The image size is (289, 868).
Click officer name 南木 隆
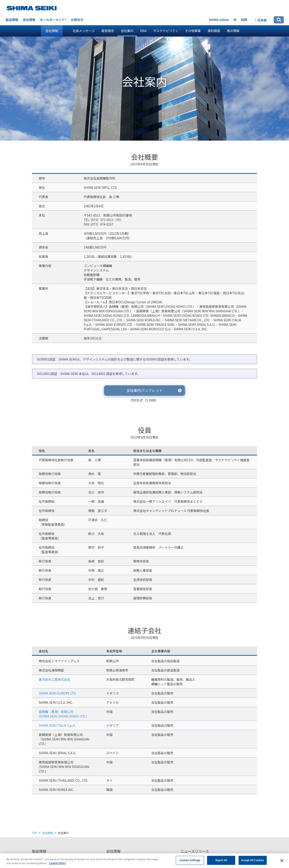click(95, 474)
